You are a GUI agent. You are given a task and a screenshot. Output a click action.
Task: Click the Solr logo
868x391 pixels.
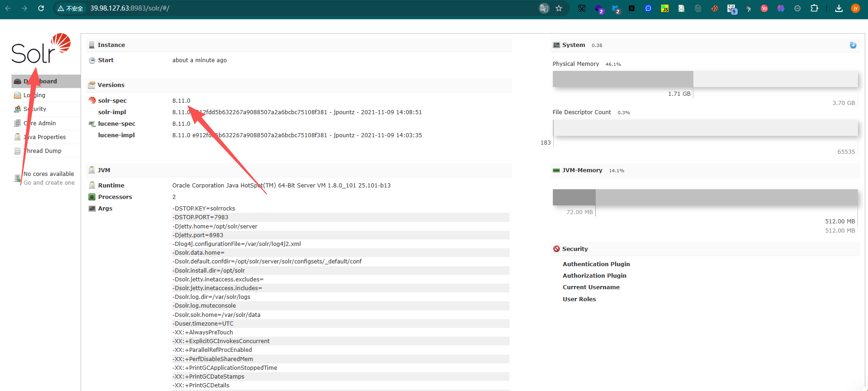(x=41, y=49)
